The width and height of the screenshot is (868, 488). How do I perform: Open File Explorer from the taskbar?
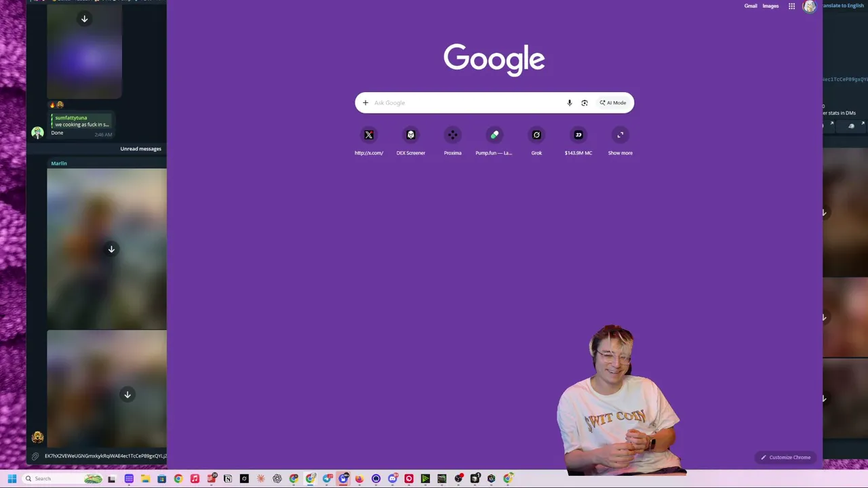[145, 479]
